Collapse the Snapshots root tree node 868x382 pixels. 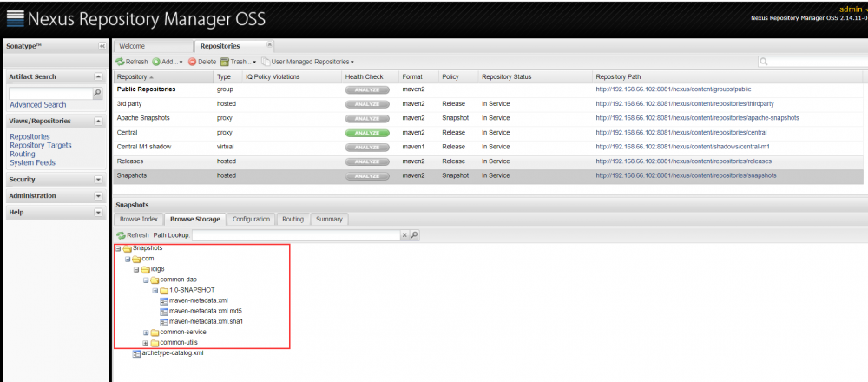pyautogui.click(x=118, y=248)
